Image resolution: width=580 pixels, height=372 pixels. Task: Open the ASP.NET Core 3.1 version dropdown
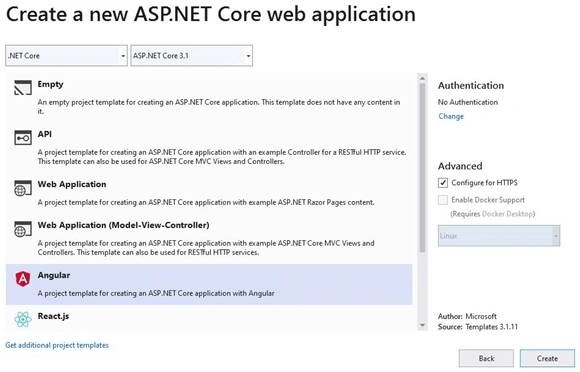192,56
